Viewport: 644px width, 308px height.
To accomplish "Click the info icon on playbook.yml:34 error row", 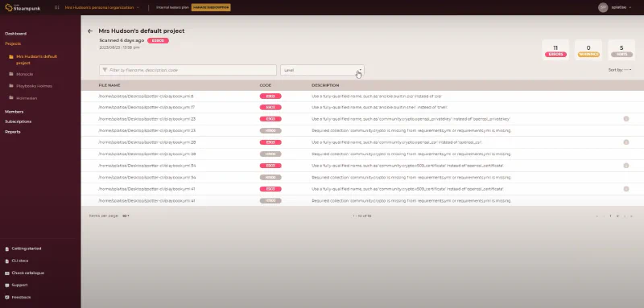I will pyautogui.click(x=626, y=166).
